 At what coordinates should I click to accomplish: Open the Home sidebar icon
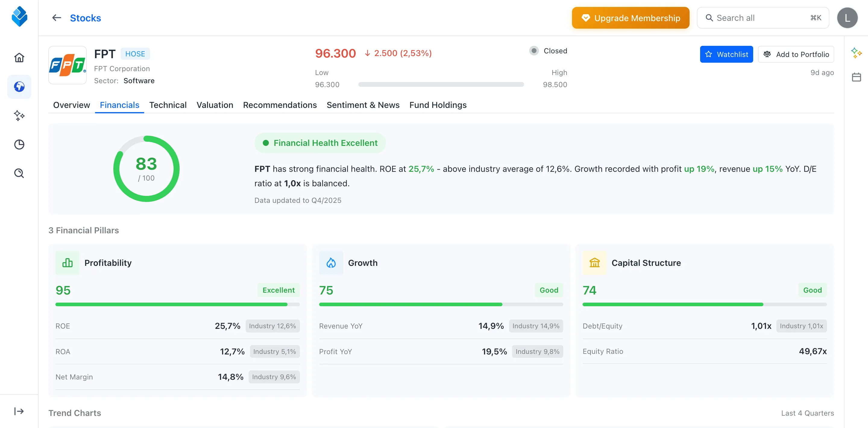click(x=19, y=58)
